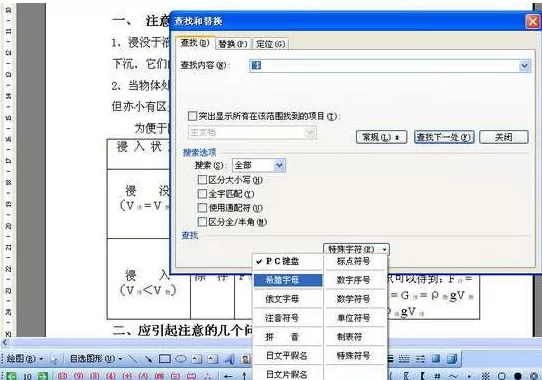Expand the 查找内容 history dropdown arrow
The width and height of the screenshot is (542, 380).
(x=525, y=65)
